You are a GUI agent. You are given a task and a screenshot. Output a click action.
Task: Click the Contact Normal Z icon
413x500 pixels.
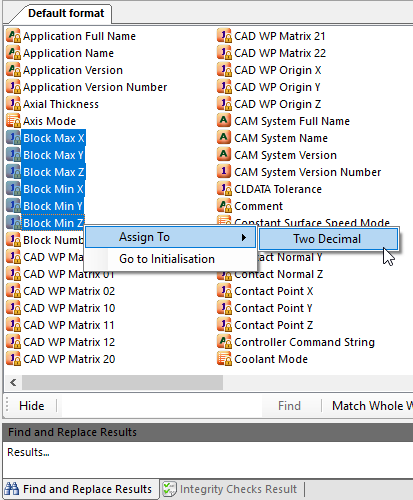pos(224,276)
